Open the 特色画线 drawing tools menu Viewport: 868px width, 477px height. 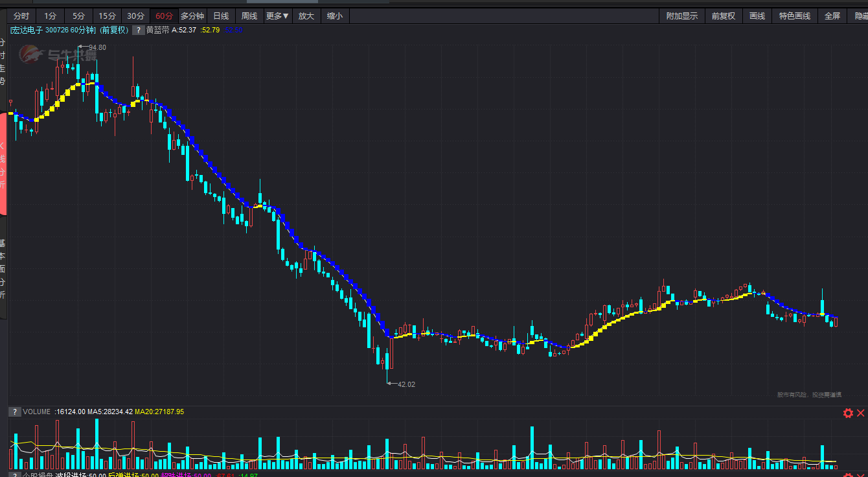(794, 16)
